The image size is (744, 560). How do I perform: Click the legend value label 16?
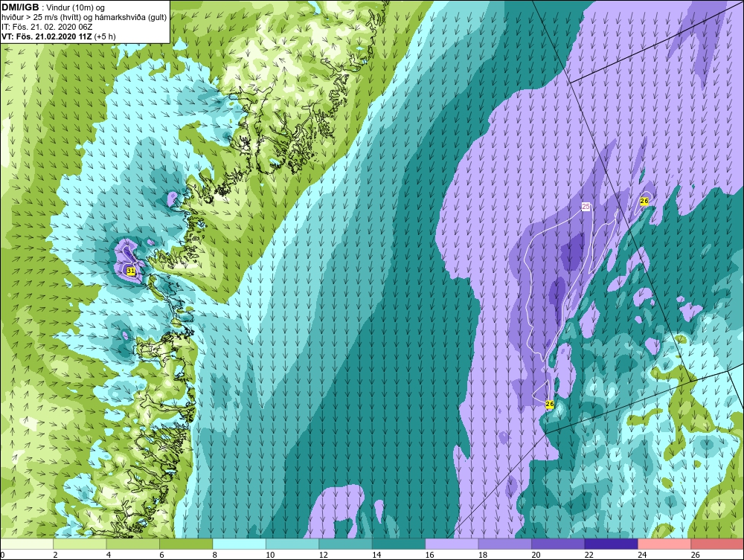(429, 555)
